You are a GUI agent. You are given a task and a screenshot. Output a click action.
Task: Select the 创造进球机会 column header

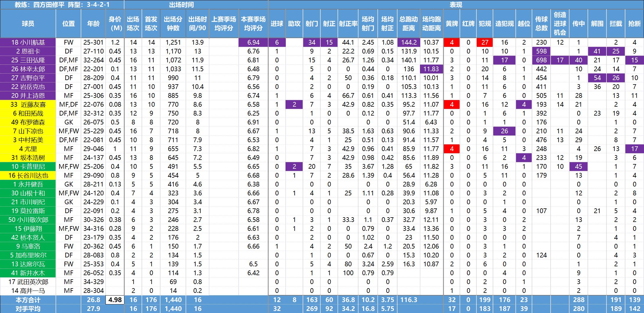pyautogui.click(x=560, y=24)
